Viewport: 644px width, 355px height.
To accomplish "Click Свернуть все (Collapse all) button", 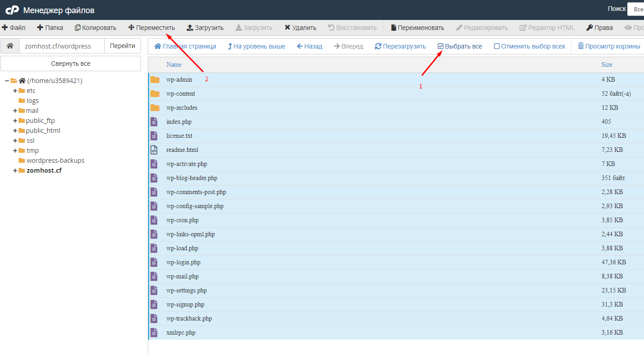I will coord(71,63).
